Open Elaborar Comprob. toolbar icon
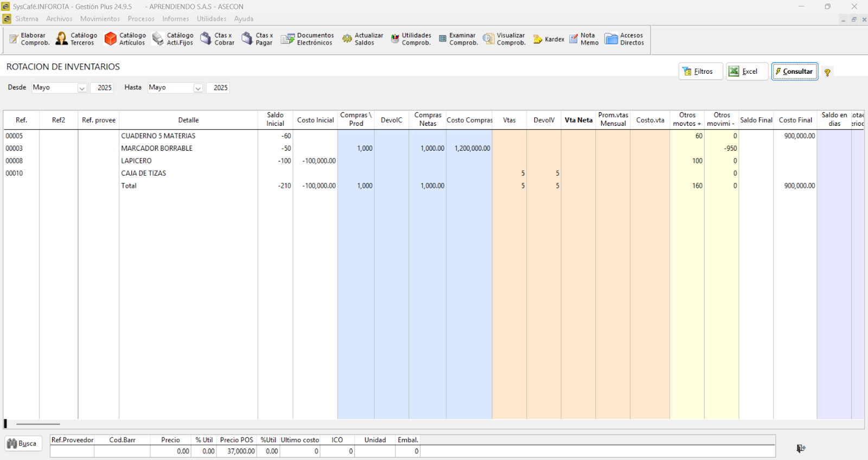The width and height of the screenshot is (868, 460). tap(14, 39)
